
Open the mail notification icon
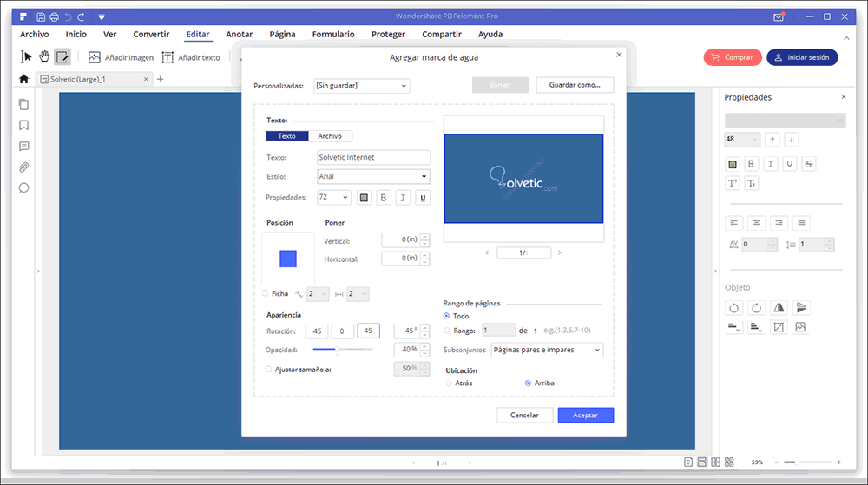coord(779,16)
